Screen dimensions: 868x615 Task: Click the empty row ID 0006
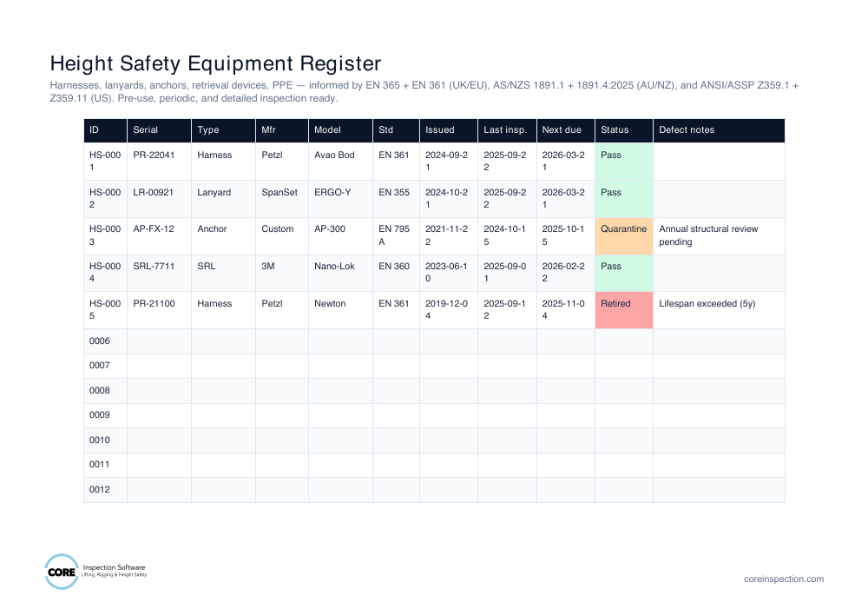pyautogui.click(x=105, y=341)
